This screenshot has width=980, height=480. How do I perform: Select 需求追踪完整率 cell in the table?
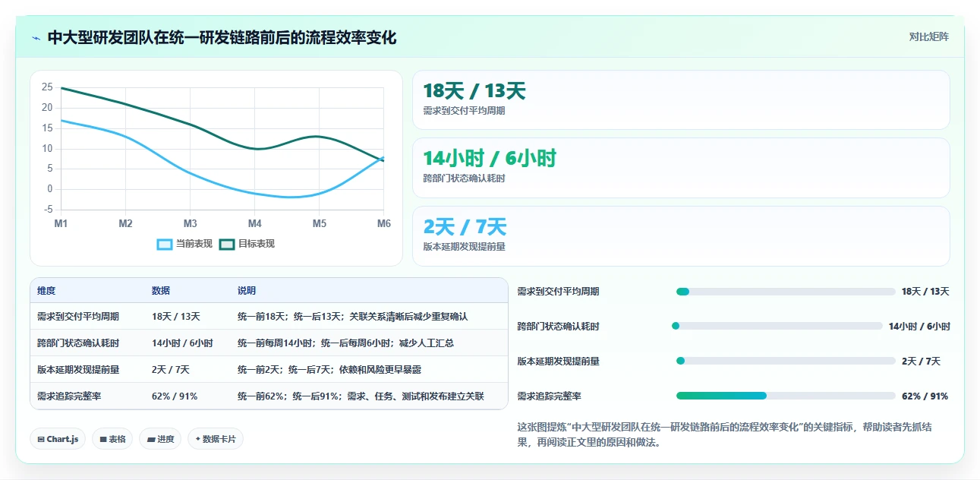coord(69,396)
